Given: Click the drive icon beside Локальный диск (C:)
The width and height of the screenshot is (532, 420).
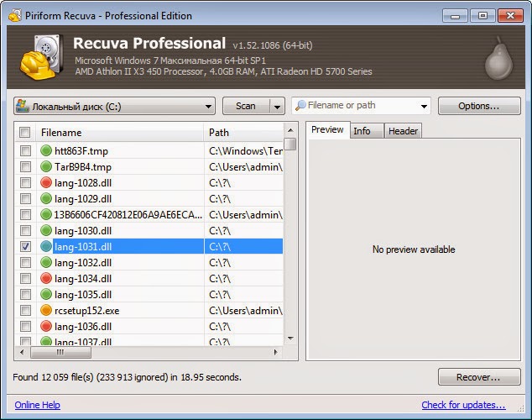Looking at the screenshot, I should click(x=23, y=106).
